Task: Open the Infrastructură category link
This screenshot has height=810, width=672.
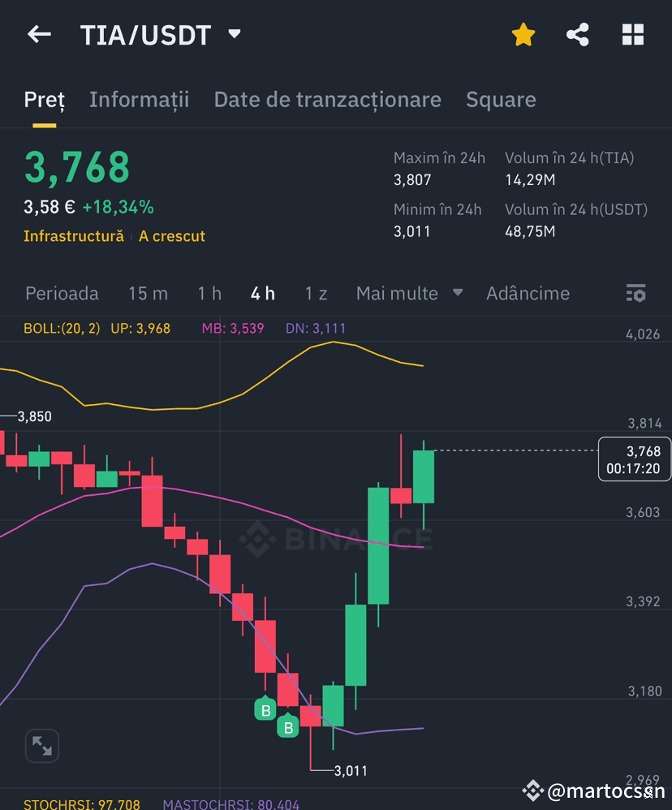Action: click(74, 236)
